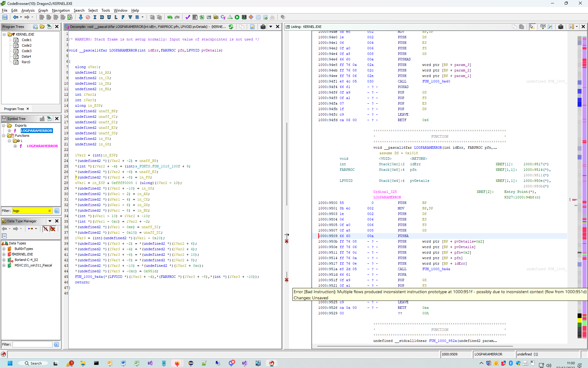This screenshot has width=588, height=368.
Task: Click the Search button on the taskbar
Action: click(x=34, y=363)
